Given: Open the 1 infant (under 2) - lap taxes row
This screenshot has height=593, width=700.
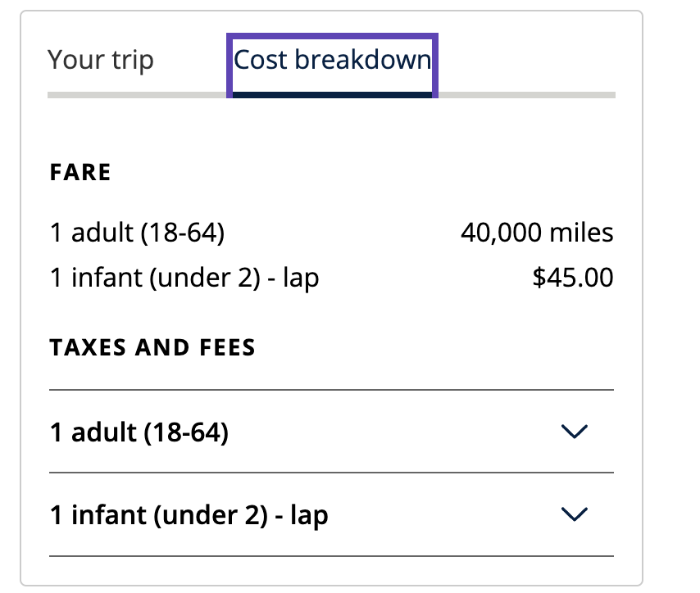Looking at the screenshot, I should (x=331, y=514).
